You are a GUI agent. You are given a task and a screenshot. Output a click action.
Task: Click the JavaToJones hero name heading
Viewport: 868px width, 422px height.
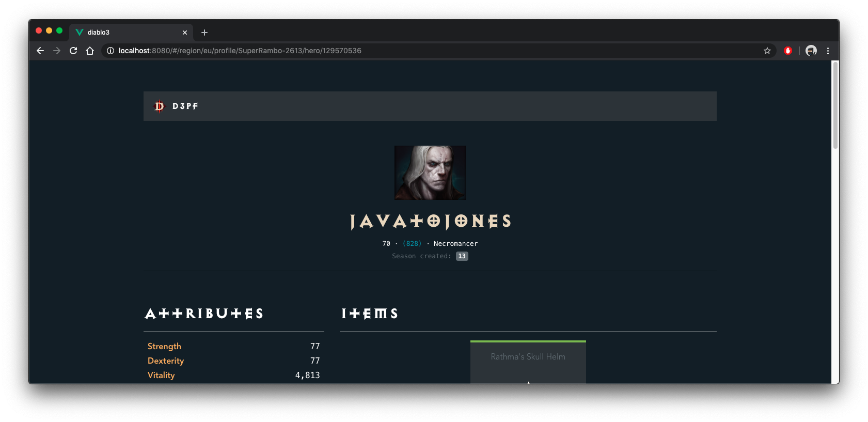pos(430,222)
